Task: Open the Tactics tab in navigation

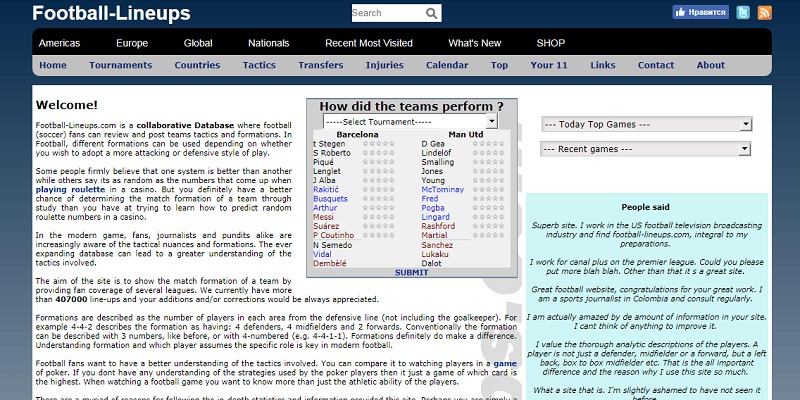Action: (259, 65)
